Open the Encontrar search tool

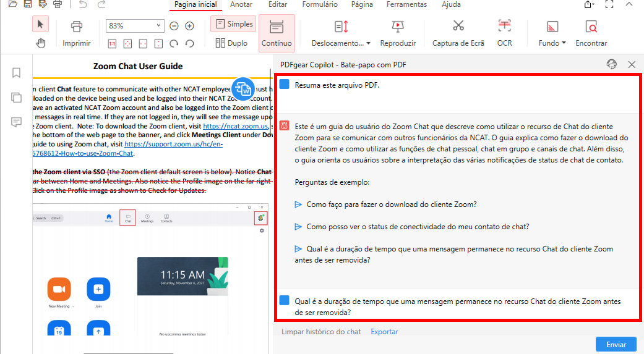coord(591,33)
